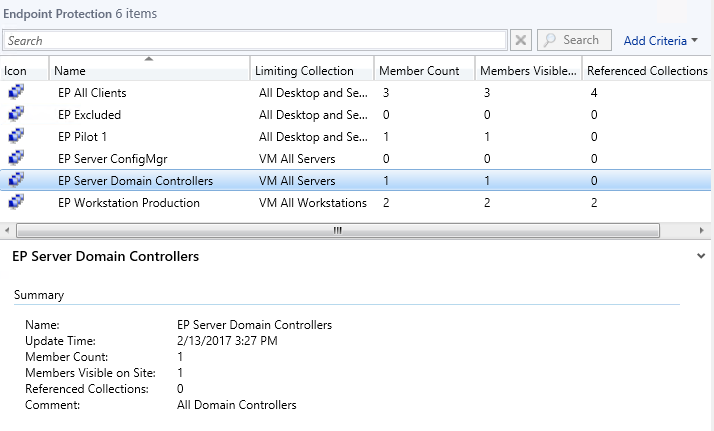Open the Add Criteria dropdown
This screenshot has height=431, width=714.
[x=661, y=41]
